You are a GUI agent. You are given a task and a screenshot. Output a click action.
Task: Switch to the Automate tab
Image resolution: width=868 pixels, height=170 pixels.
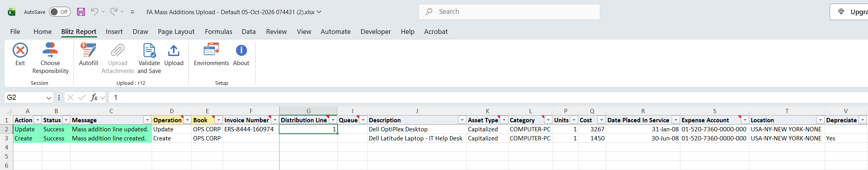336,32
